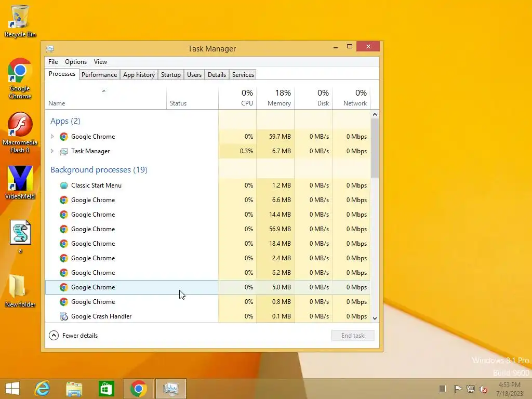Select Chrome process using 14.4 MB

pyautogui.click(x=208, y=215)
